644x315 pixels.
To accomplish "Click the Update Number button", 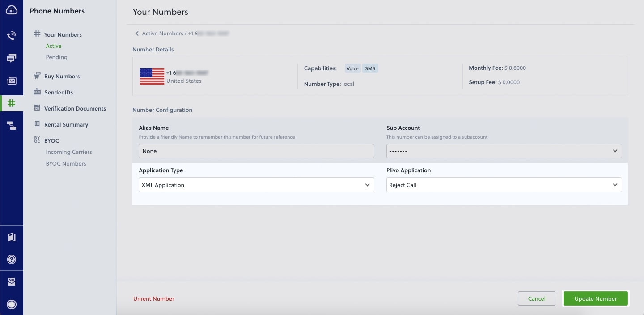I will [595, 298].
